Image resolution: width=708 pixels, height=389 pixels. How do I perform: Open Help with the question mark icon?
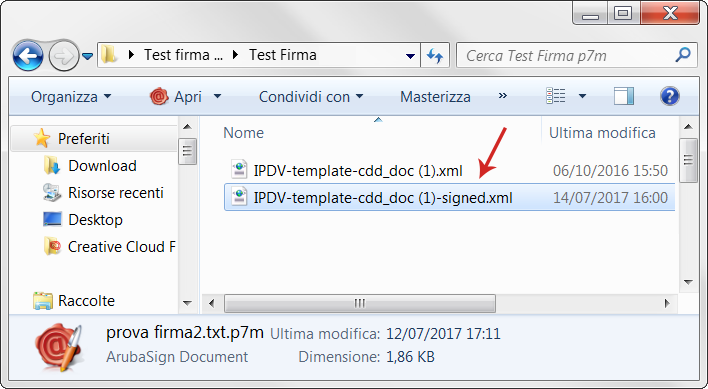pyautogui.click(x=670, y=96)
